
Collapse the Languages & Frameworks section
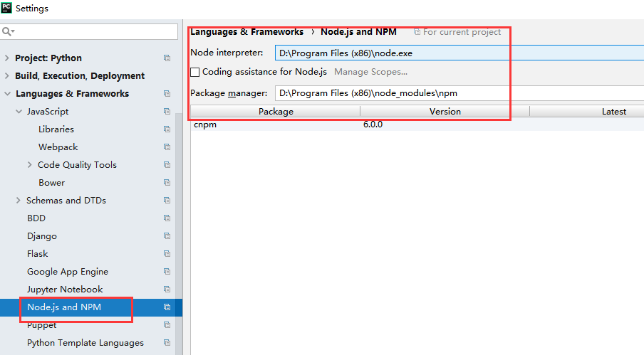(7, 93)
